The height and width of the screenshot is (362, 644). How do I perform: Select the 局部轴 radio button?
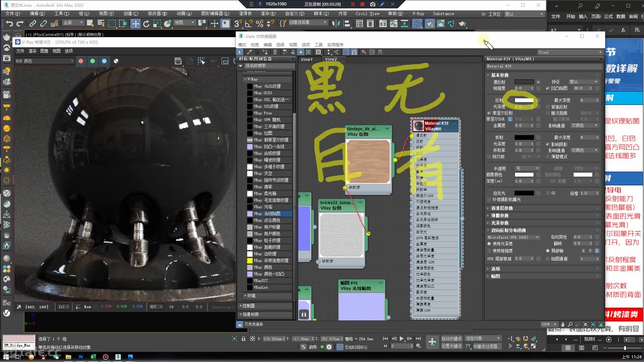click(x=548, y=251)
